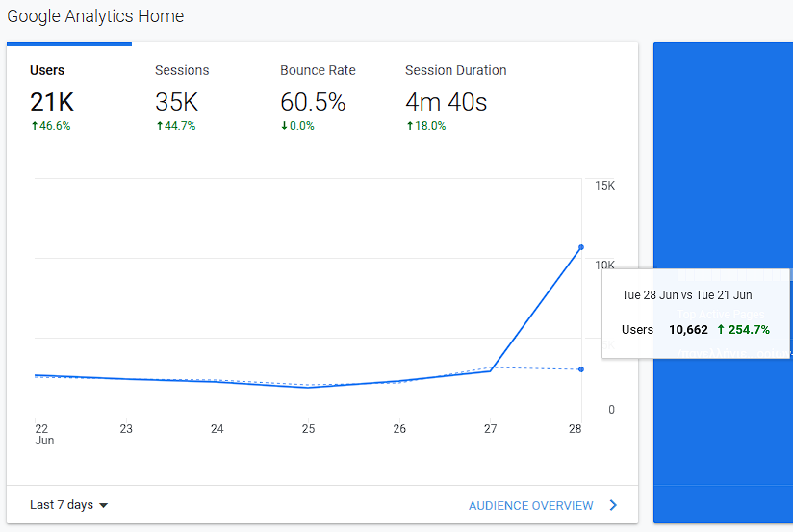Click the 15K label on the y-axis
Screen dimensions: 793x532
click(x=605, y=185)
